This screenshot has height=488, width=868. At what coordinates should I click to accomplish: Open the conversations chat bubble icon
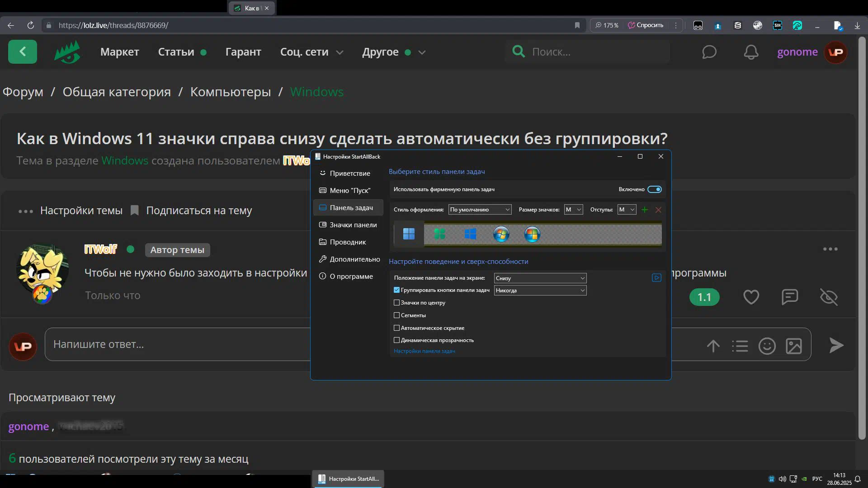709,52
